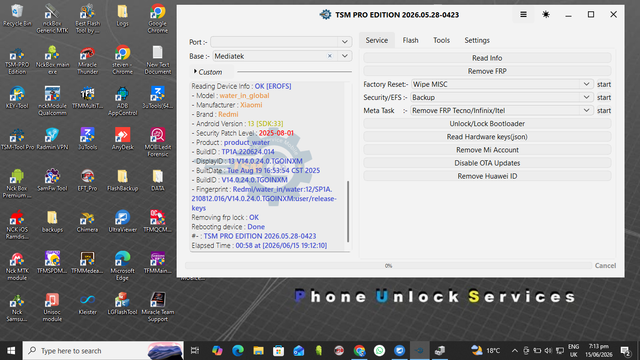The image size is (640, 360).
Task: Expand the Custom section triangle
Action: pos(196,71)
